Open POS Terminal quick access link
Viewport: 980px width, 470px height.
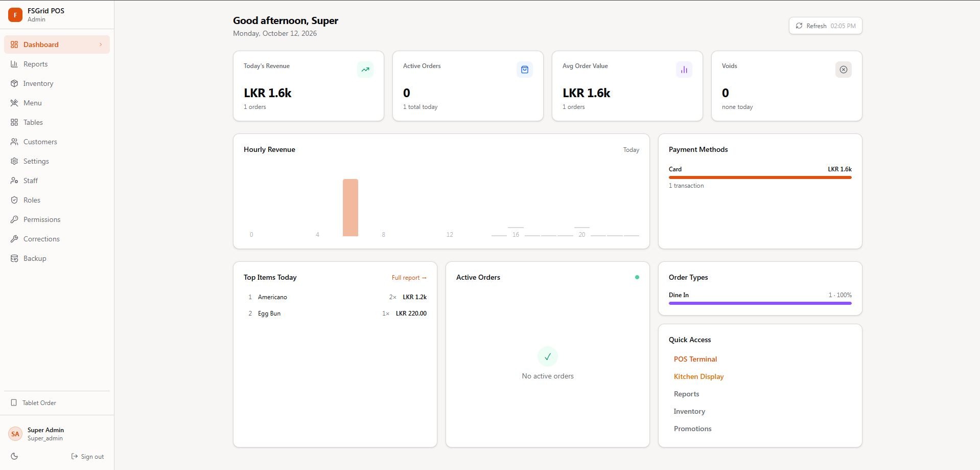point(695,359)
